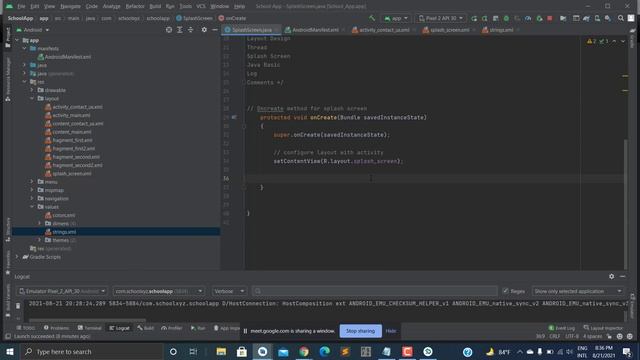
Task: Click the Resource Manager sidebar icon
Action: (x=8, y=80)
